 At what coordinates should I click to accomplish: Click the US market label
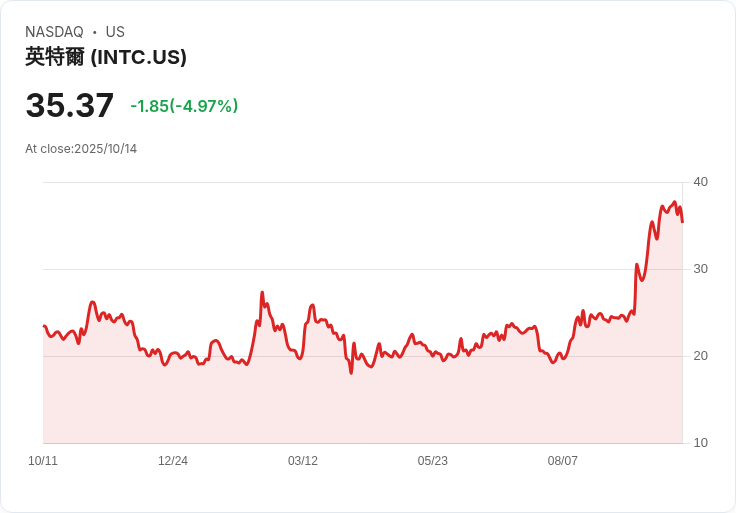[x=115, y=32]
